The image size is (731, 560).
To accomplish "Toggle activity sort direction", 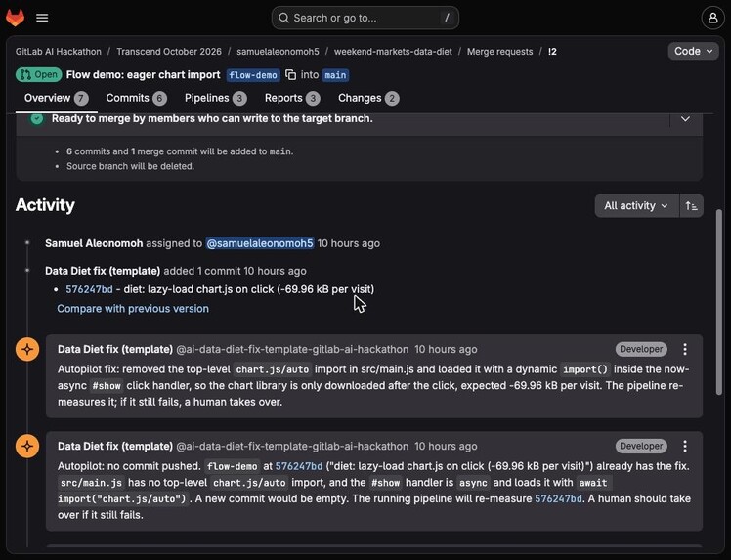I will pyautogui.click(x=691, y=205).
